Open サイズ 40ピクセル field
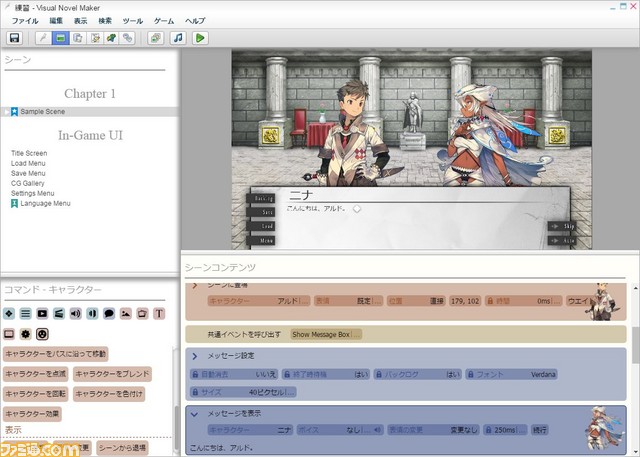 (x=243, y=392)
